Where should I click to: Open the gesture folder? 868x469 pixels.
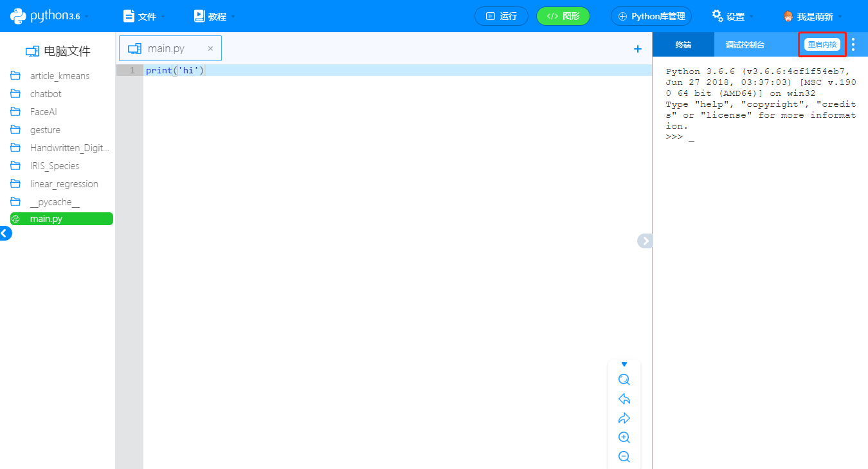(x=45, y=130)
